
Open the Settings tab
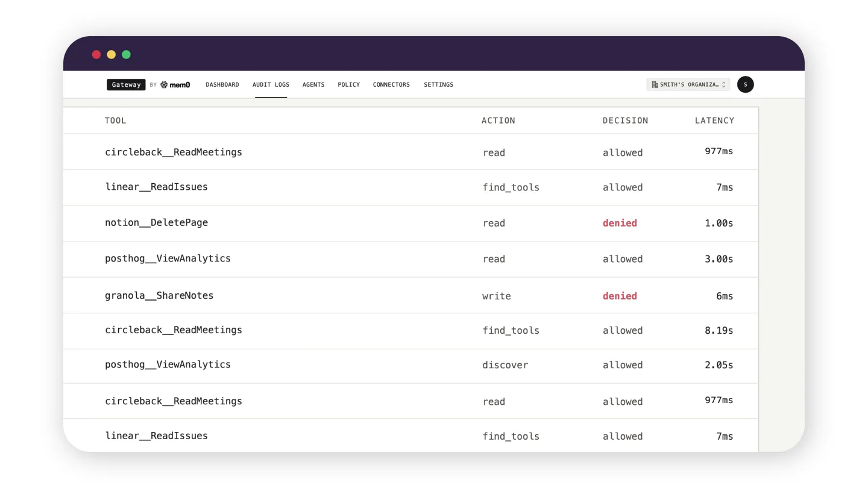pyautogui.click(x=438, y=85)
